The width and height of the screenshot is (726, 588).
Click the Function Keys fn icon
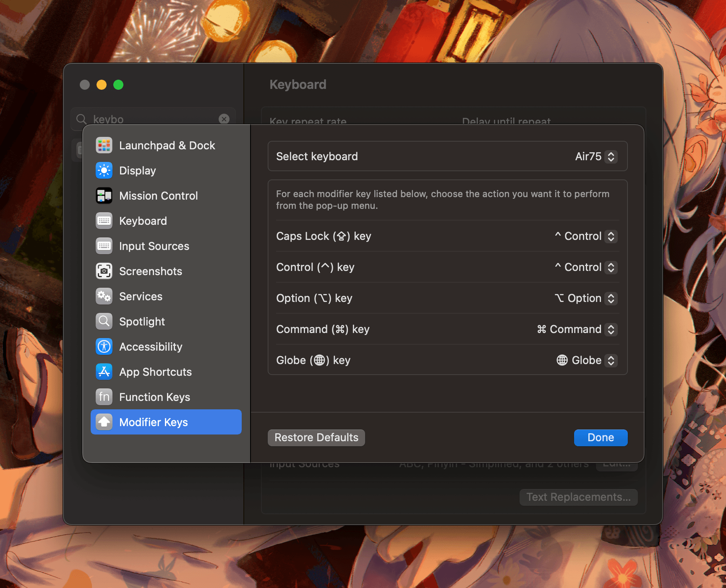104,397
